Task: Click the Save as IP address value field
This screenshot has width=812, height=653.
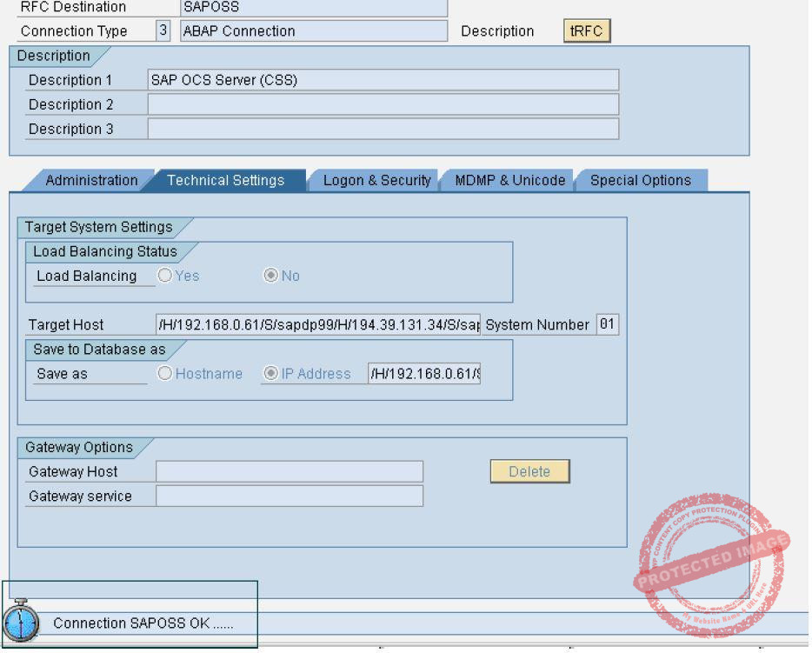Action: coord(424,374)
